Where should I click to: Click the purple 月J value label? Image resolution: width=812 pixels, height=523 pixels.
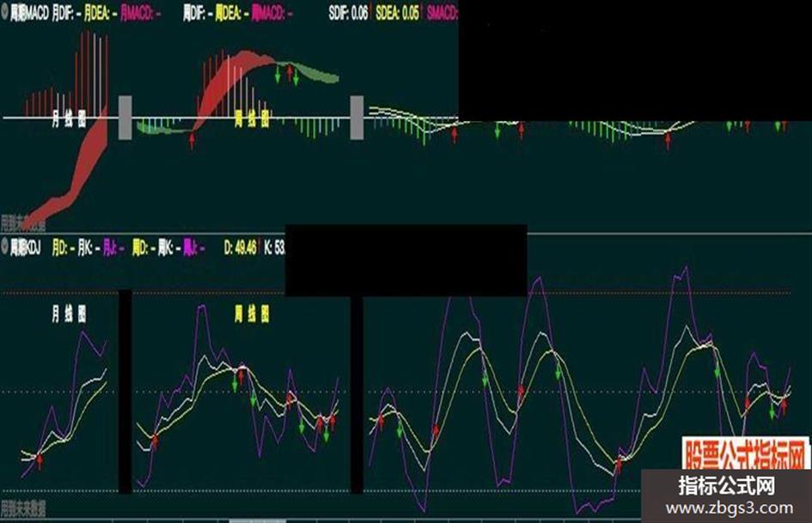point(113,248)
